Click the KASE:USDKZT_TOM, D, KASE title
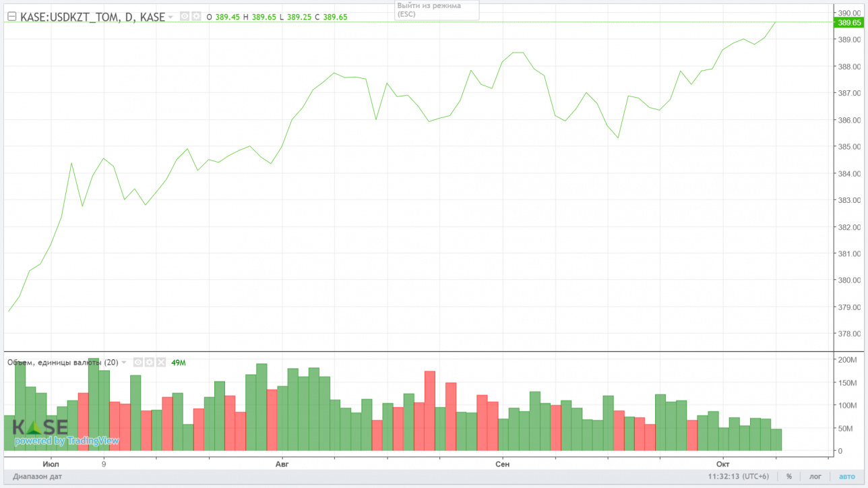Screen dimensions: 868x488 (x=92, y=18)
